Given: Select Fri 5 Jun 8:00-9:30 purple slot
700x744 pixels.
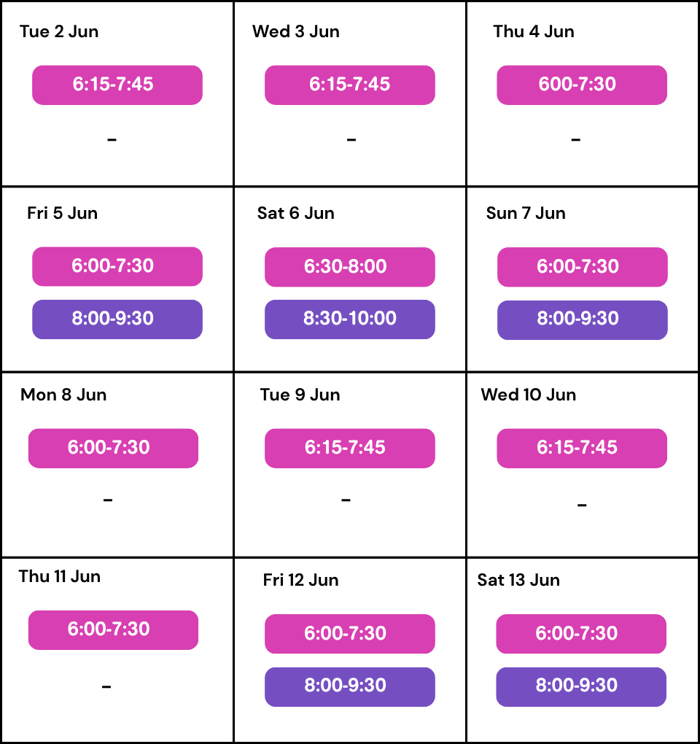Looking at the screenshot, I should (x=117, y=319).
